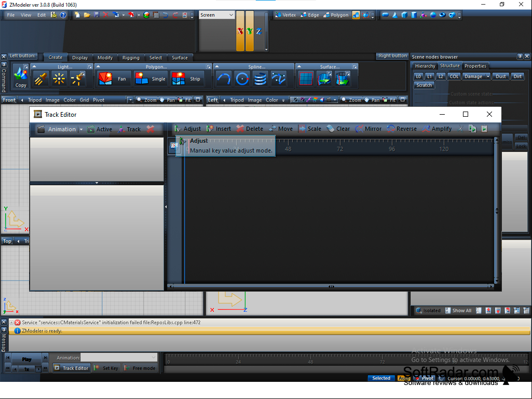532x399 pixels.
Task: Select the surface grid tool icon
Action: pos(306,79)
